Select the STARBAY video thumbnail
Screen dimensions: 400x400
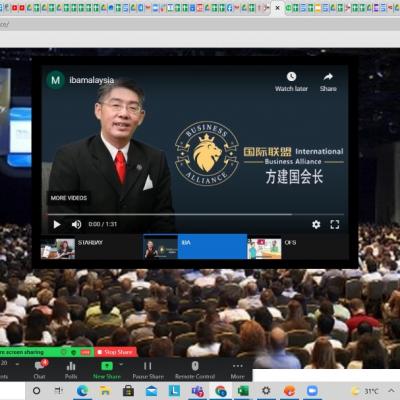(58, 249)
